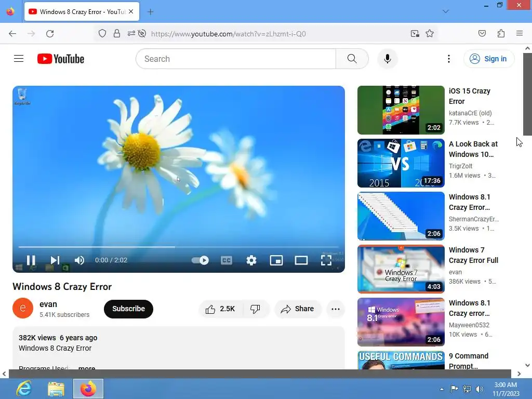Launch Internet Explorer from taskbar
Viewport: 532px width, 399px height.
click(24, 389)
